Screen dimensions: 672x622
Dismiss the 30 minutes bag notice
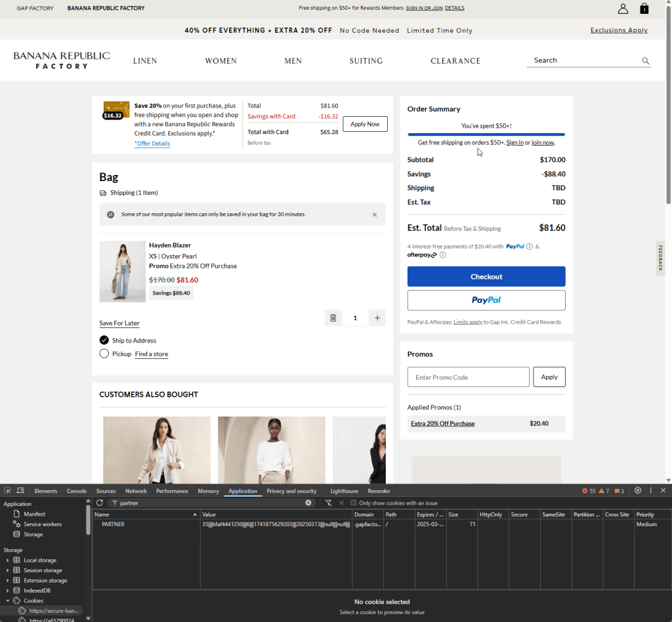point(375,215)
